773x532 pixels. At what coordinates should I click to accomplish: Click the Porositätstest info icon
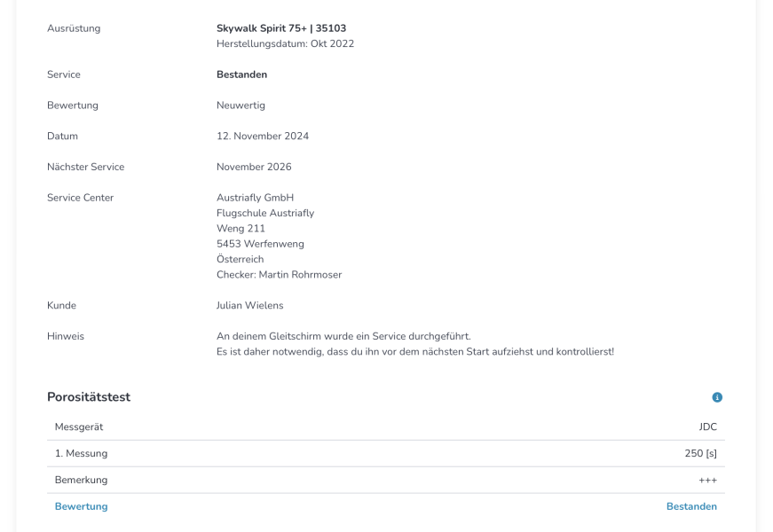coord(717,397)
